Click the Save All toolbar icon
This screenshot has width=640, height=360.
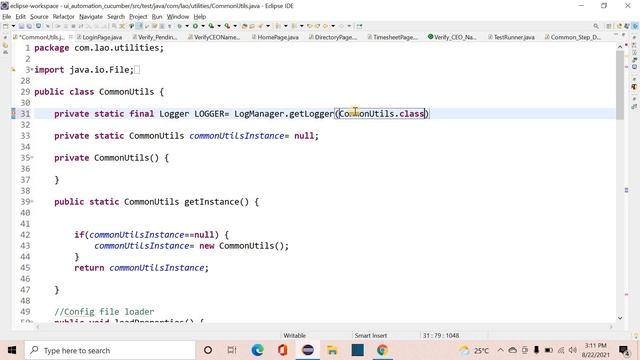click(x=29, y=26)
